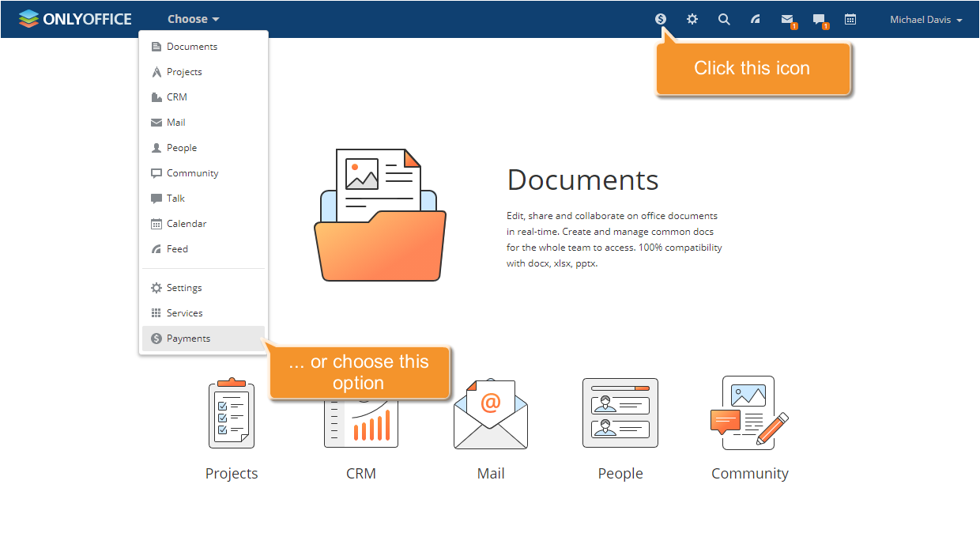Open Services from the dropdown menu

pyautogui.click(x=184, y=313)
